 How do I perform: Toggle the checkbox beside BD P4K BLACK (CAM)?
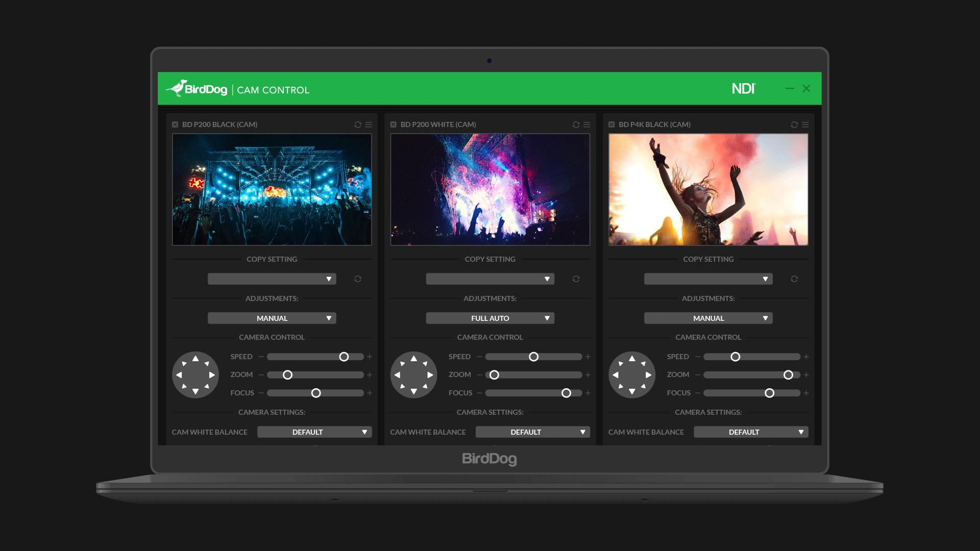pos(611,124)
